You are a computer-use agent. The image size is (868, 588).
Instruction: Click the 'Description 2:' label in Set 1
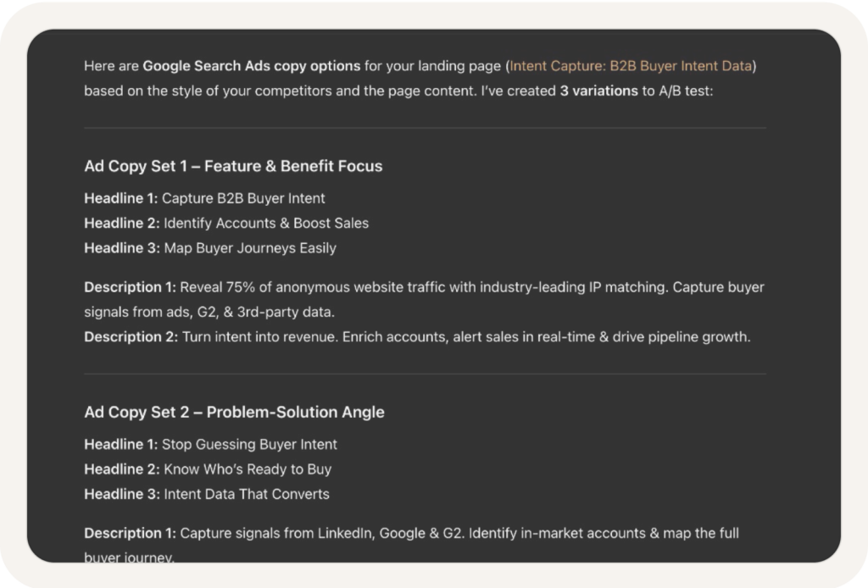coord(131,337)
